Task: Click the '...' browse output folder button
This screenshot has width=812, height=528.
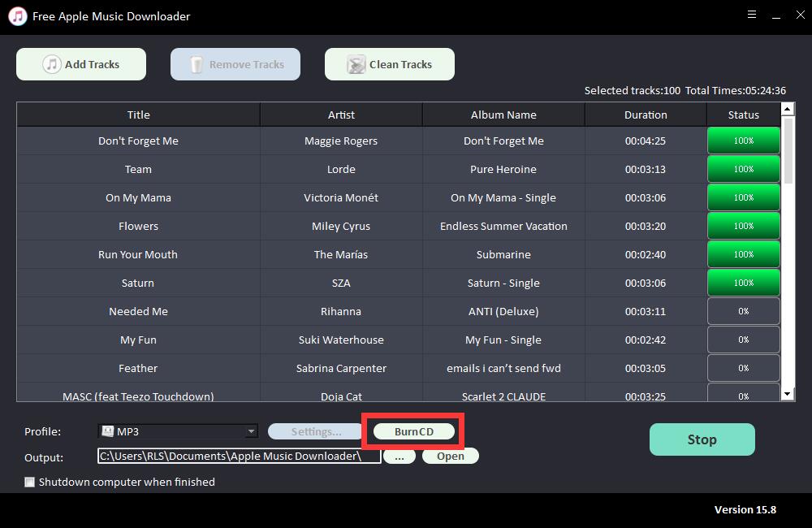Action: (x=400, y=456)
